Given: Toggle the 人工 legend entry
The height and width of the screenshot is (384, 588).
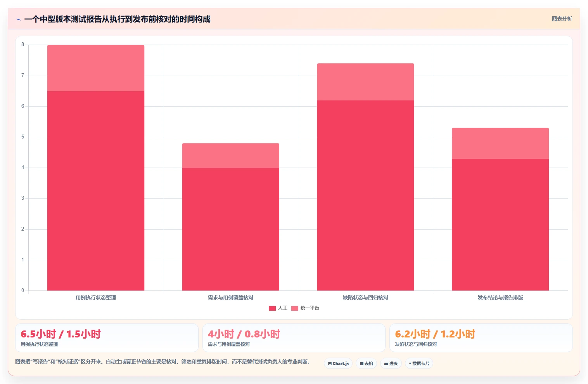Looking at the screenshot, I should [278, 308].
